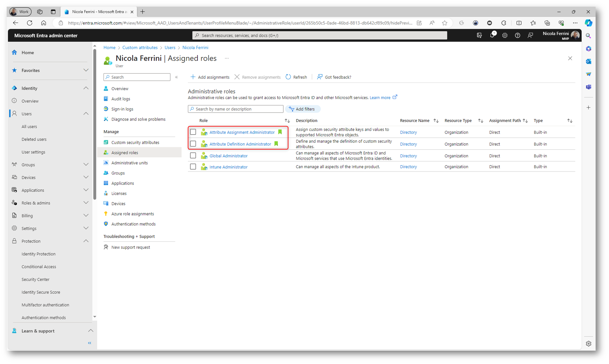This screenshot has height=364, width=609.
Task: Open Outlook icon in Edge sidebar
Action: click(588, 61)
